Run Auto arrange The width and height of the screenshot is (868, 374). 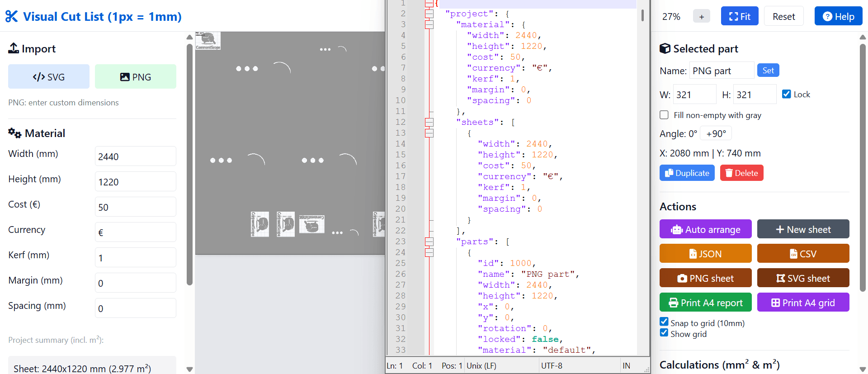(x=706, y=229)
